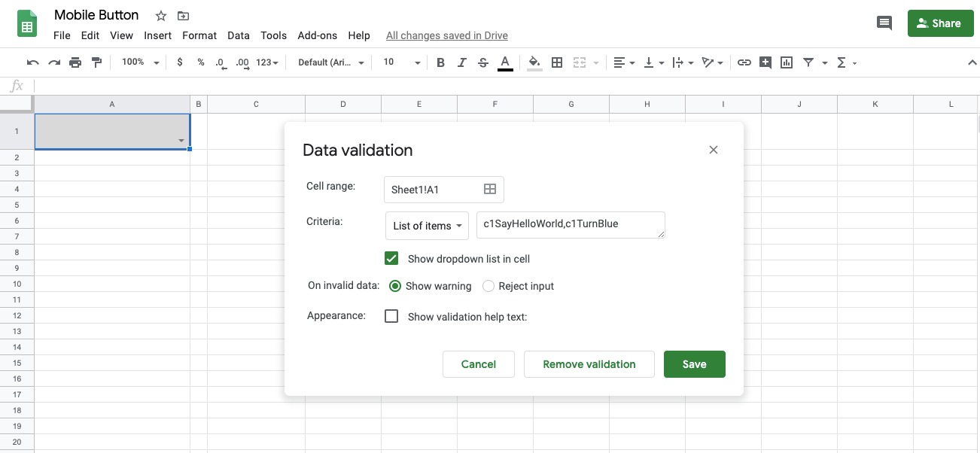Click the items list input field
This screenshot has height=453, width=980.
[x=570, y=225]
